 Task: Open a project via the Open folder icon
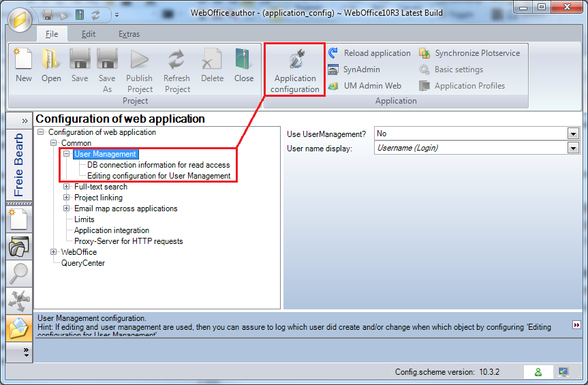point(51,65)
